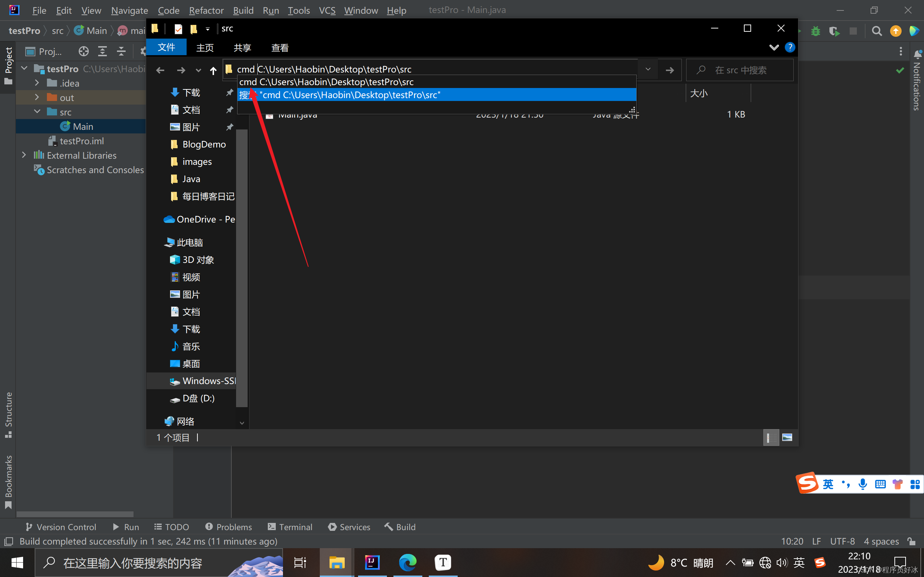Screen dimensions: 924x577
Task: Open the Terminal tool window button
Action: pyautogui.click(x=290, y=527)
